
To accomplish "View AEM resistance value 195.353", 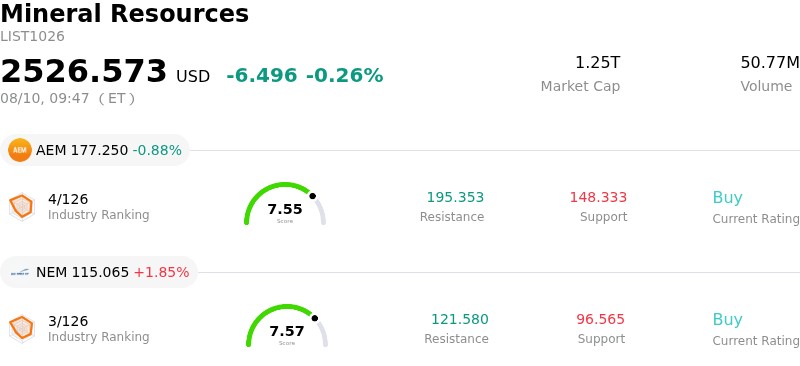I will (x=455, y=198).
